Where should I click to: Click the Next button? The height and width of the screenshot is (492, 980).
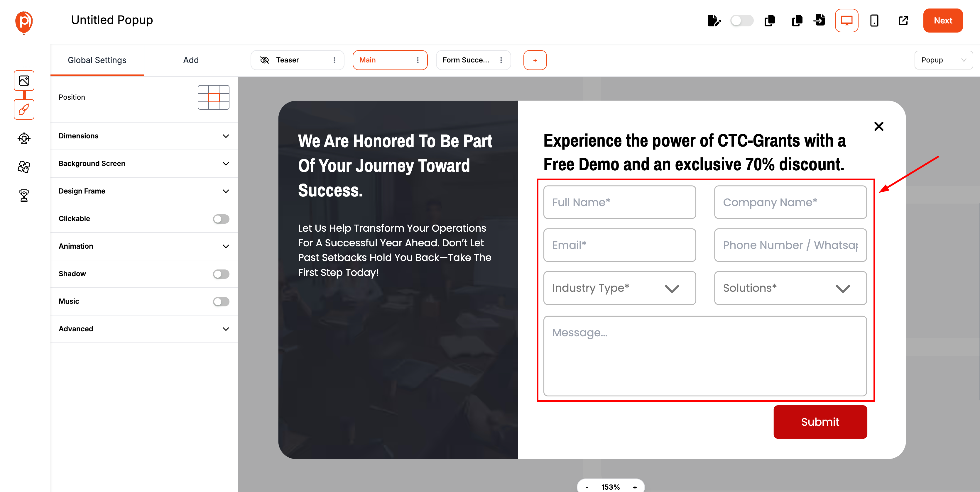(943, 21)
